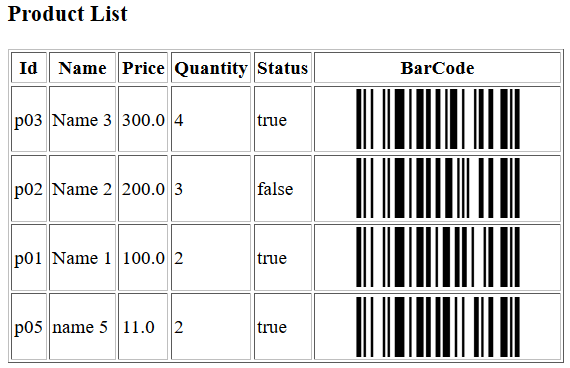
Task: Click quantity 4 in the p03 row
Action: 211,119
